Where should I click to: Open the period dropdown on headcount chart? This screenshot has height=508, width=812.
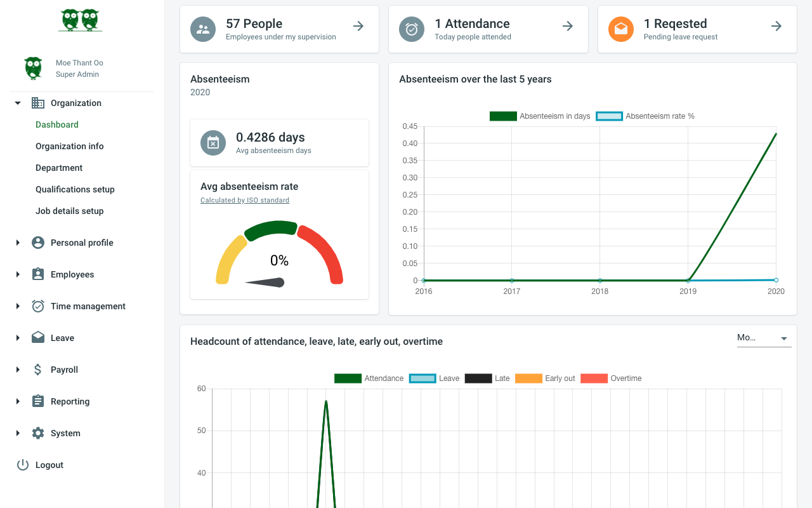764,338
